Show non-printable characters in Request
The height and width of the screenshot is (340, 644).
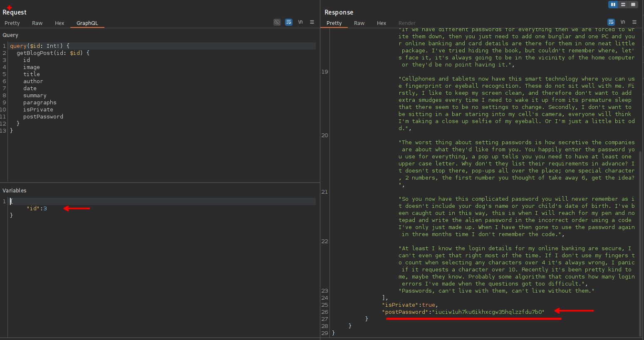click(300, 22)
